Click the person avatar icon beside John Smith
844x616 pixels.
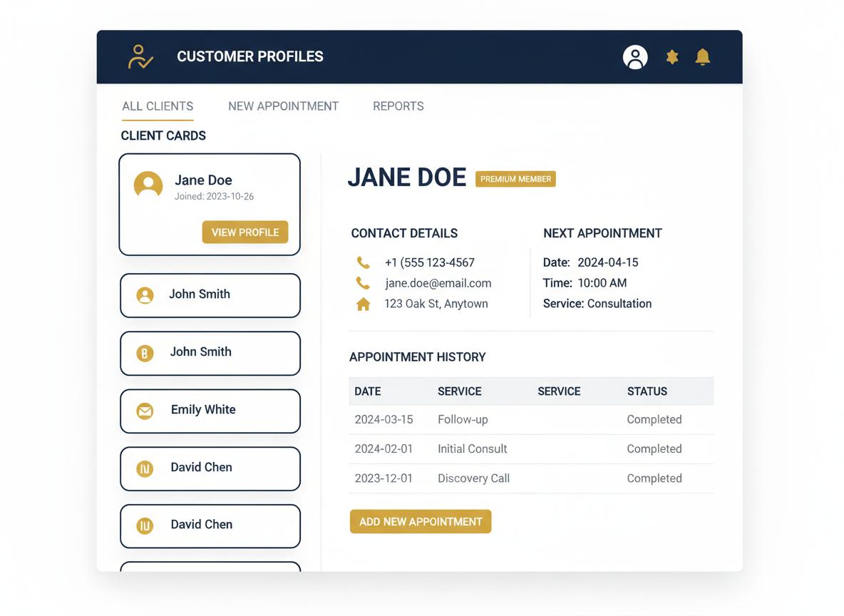click(x=145, y=295)
